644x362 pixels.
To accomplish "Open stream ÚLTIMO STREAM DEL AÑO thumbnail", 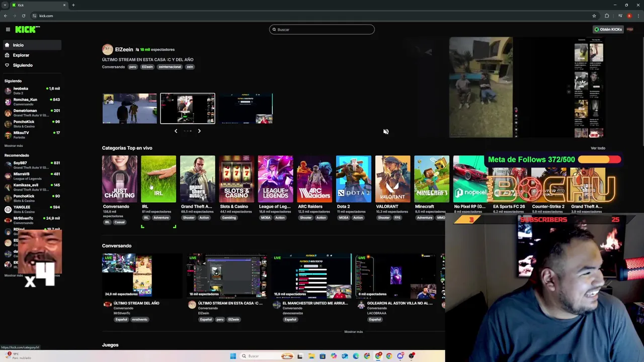I will point(142,276).
